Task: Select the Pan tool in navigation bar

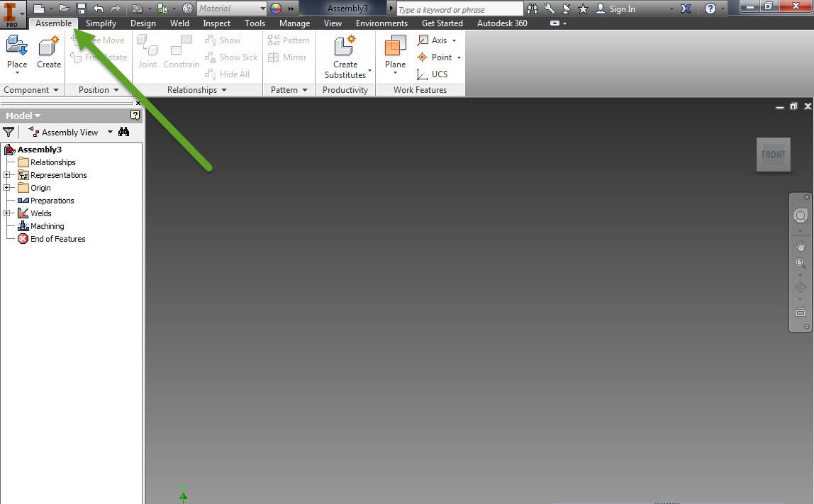Action: pyautogui.click(x=800, y=245)
